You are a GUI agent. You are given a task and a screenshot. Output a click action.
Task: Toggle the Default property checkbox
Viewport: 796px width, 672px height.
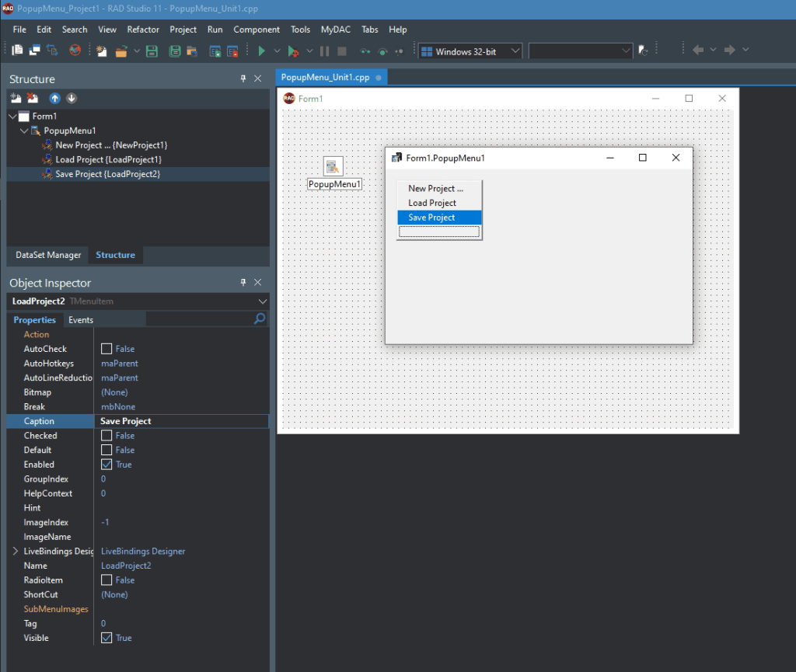tap(106, 450)
